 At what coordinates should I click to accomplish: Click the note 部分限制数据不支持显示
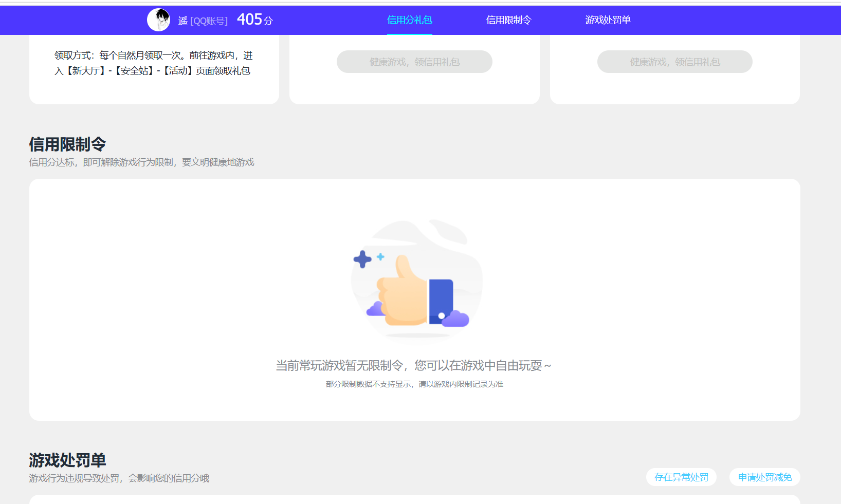pos(369,384)
